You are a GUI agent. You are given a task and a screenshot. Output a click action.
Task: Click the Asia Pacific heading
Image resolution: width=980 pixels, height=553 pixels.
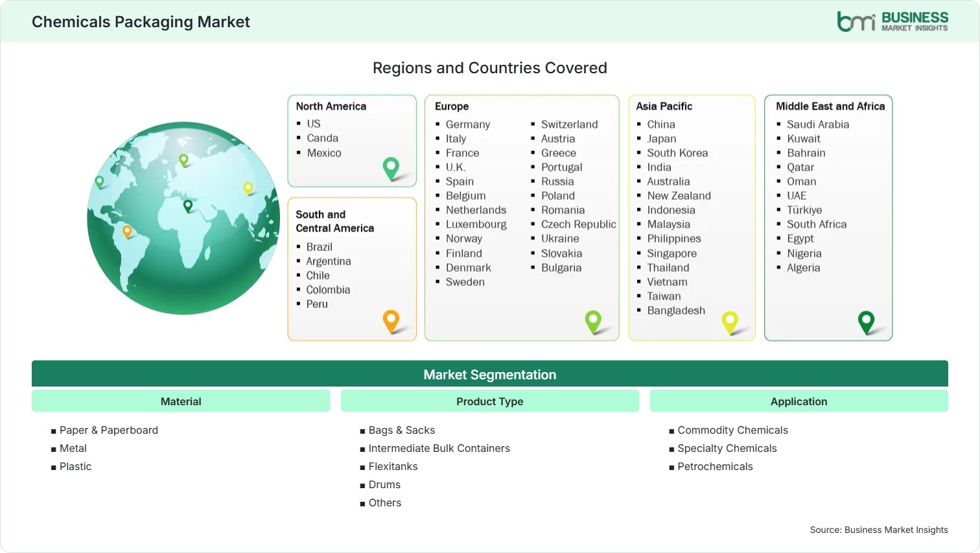point(664,106)
